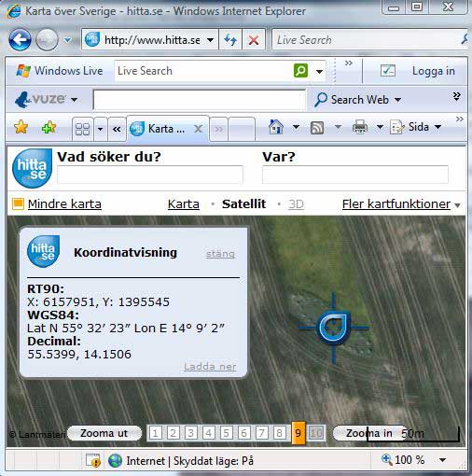Screen dimensions: 472x476
Task: Open the address bar URL history dropdown
Action: point(211,40)
